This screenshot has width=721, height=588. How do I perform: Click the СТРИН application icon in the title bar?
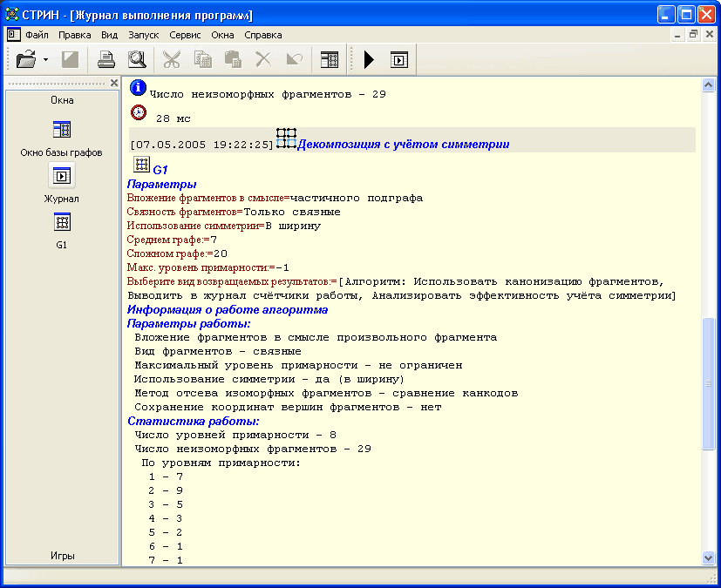pyautogui.click(x=12, y=15)
